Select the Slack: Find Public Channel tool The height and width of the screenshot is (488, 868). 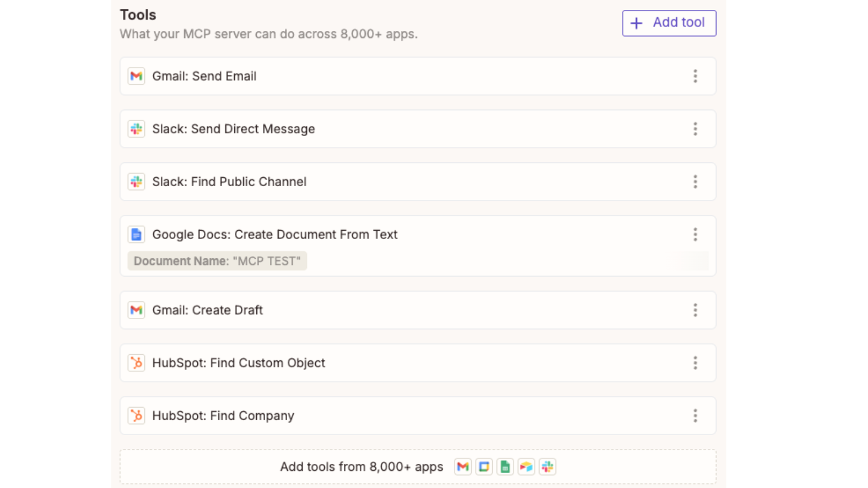[x=418, y=182]
